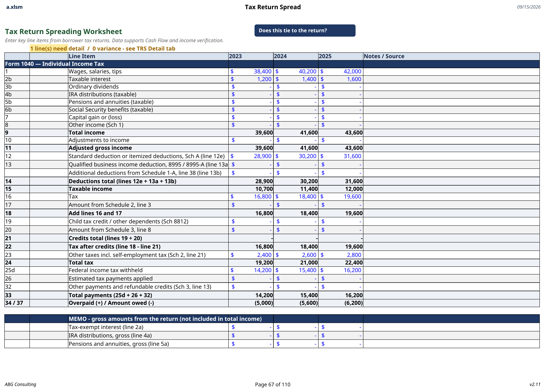
Task: Select 'Additional deductions from Schedule 1-A' label
Action: click(x=145, y=173)
